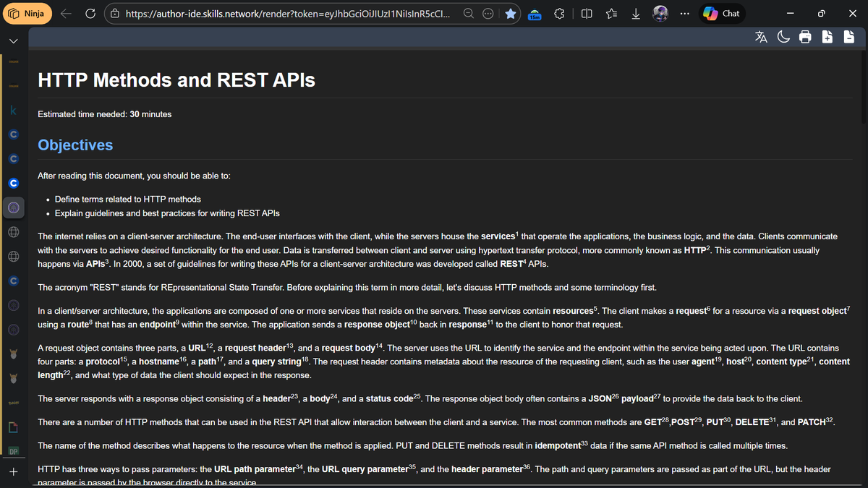Image resolution: width=868 pixels, height=488 pixels.
Task: Click bullet 'Define terms related to HTTP methods'
Action: pyautogui.click(x=128, y=199)
